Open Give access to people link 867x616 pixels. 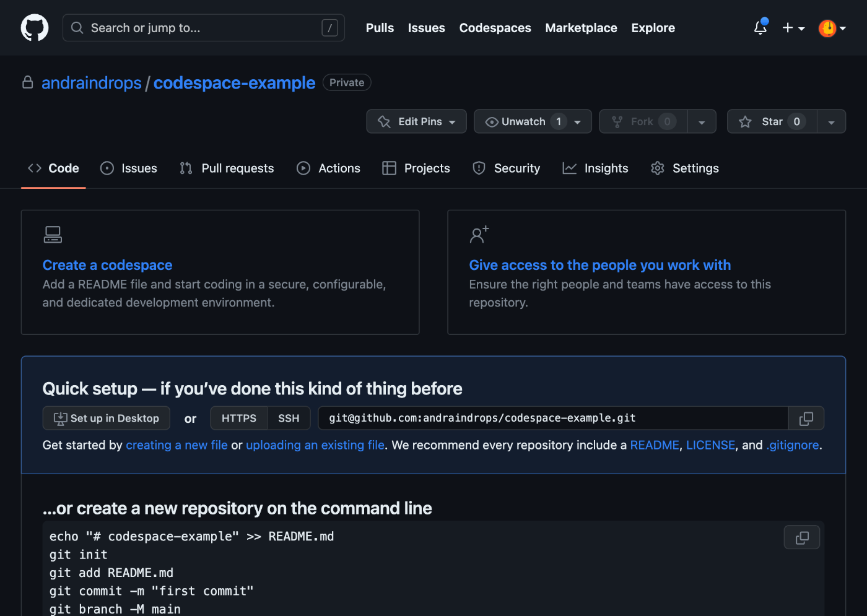pos(600,265)
